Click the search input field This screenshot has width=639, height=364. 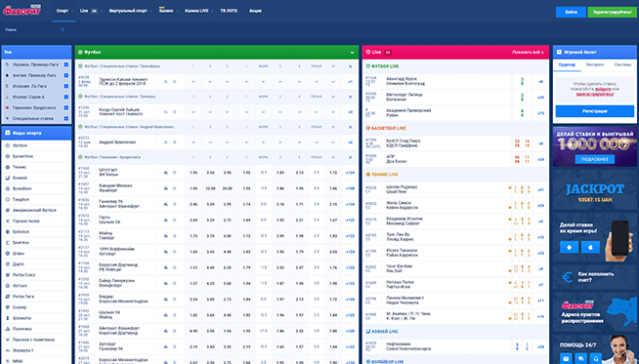(x=32, y=29)
